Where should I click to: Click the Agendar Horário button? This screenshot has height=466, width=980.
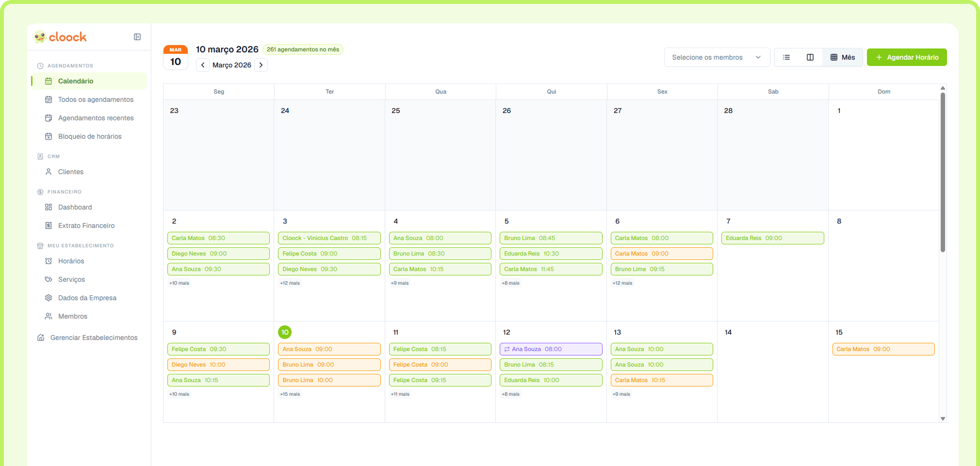[906, 57]
